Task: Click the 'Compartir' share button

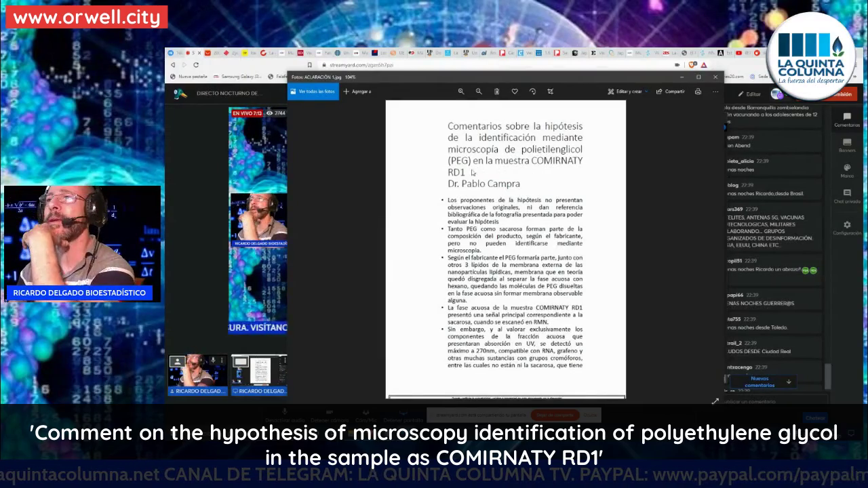Action: (671, 91)
